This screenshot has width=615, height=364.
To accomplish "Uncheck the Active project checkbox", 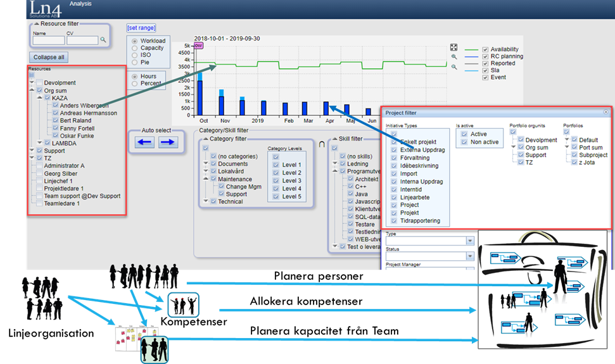I will tap(464, 134).
